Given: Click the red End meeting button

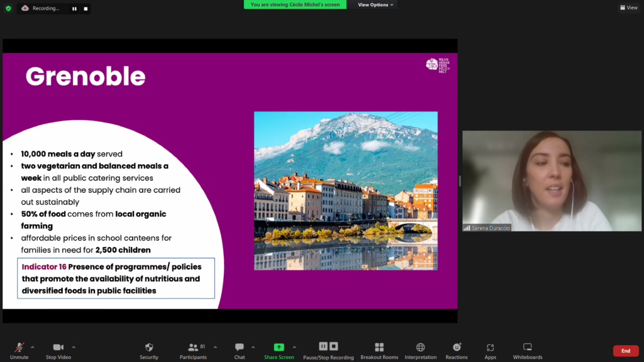Looking at the screenshot, I should pyautogui.click(x=625, y=351).
